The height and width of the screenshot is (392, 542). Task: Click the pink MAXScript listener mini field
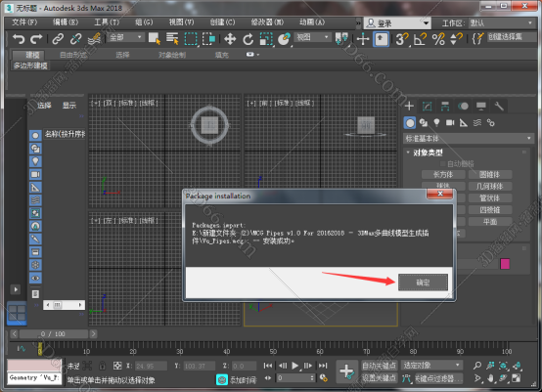pos(34,366)
